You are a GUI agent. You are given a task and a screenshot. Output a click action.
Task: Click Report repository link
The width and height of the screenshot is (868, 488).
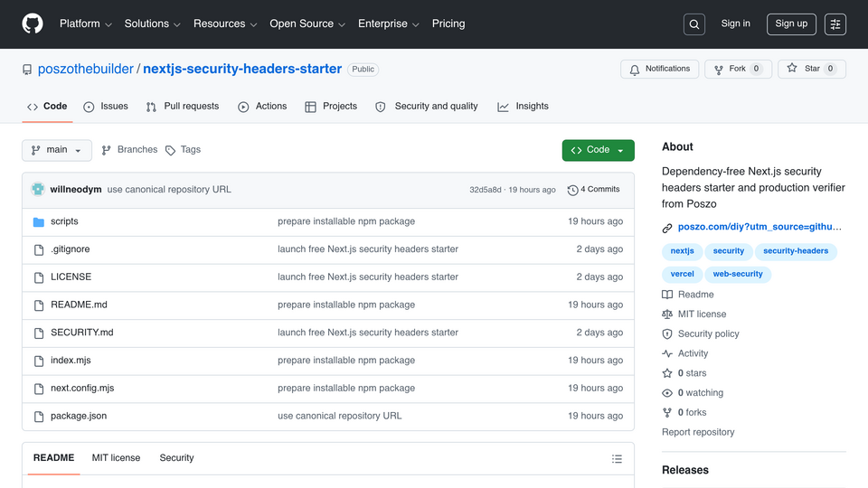point(698,433)
